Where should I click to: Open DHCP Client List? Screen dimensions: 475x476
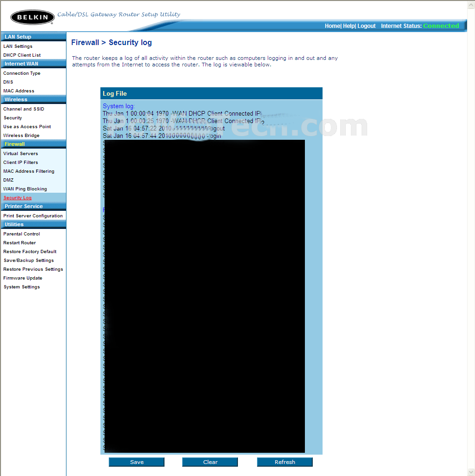click(x=22, y=55)
